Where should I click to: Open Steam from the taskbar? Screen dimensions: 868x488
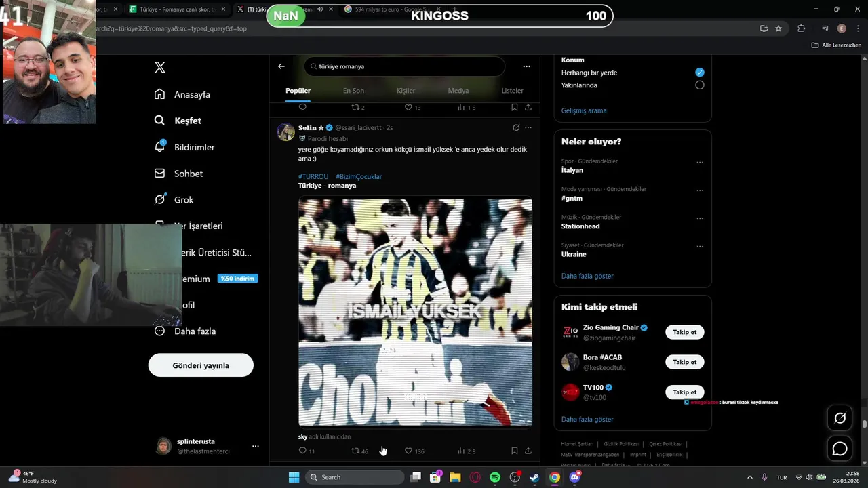coord(534,477)
